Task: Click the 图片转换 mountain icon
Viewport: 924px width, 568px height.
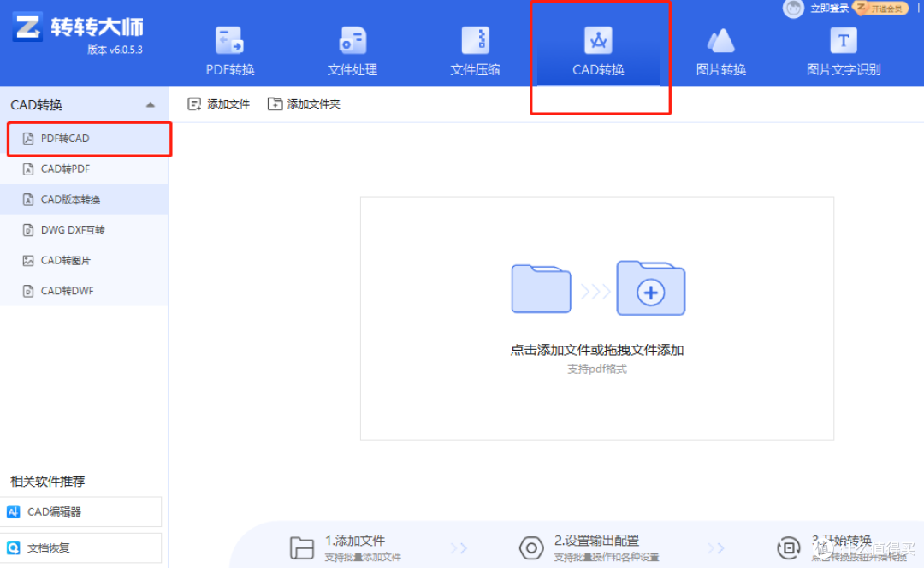Action: [720, 40]
